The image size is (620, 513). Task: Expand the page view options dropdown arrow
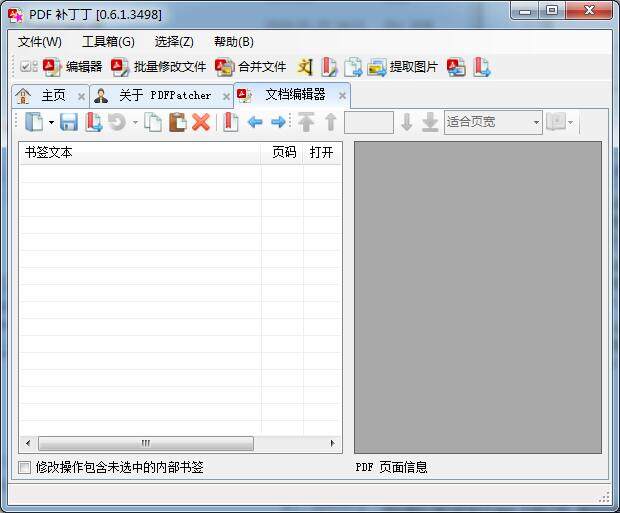pos(571,122)
